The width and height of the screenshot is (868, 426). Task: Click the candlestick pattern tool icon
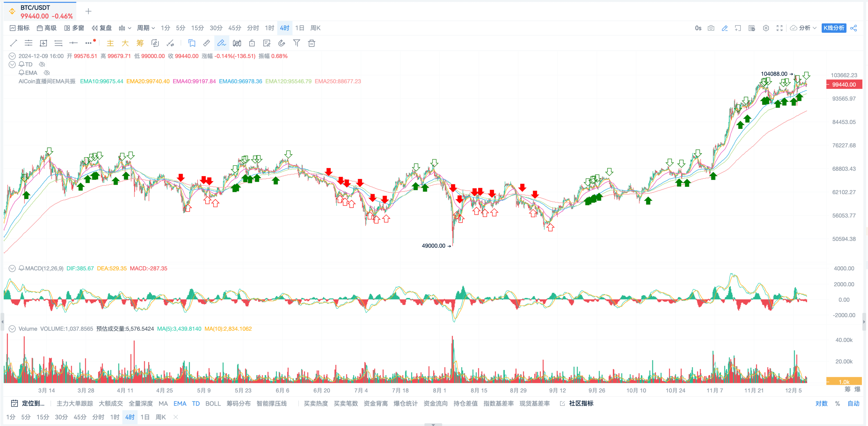237,43
